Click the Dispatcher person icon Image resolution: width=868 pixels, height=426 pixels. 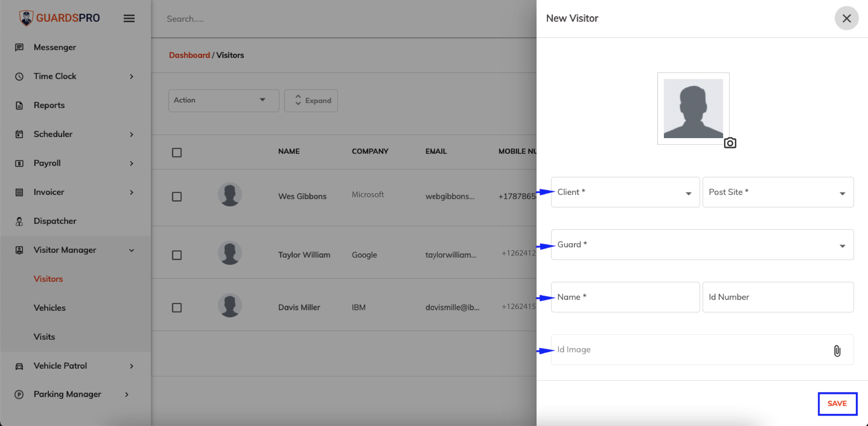tap(19, 221)
